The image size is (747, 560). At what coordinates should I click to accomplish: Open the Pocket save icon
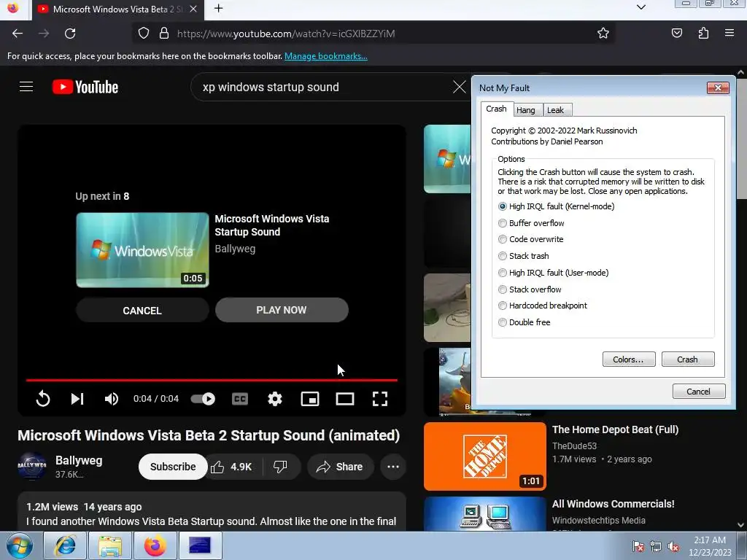[x=676, y=34]
